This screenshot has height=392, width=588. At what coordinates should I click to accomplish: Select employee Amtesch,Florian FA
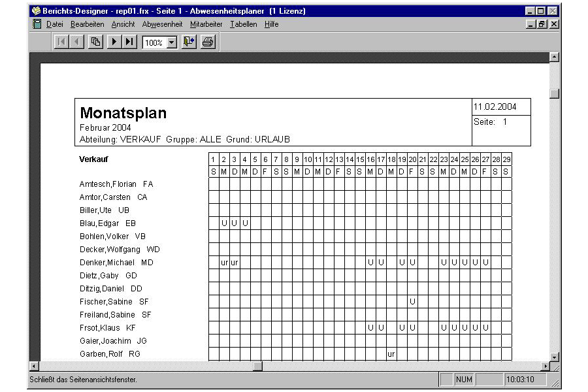pyautogui.click(x=116, y=184)
